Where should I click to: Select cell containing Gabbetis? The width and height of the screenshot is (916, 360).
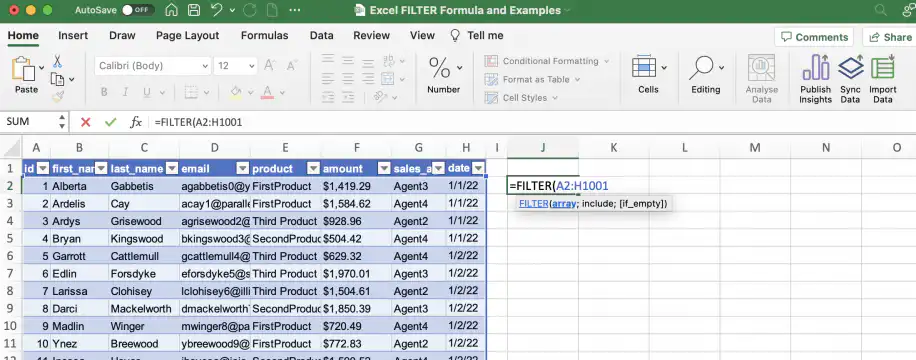tap(144, 186)
